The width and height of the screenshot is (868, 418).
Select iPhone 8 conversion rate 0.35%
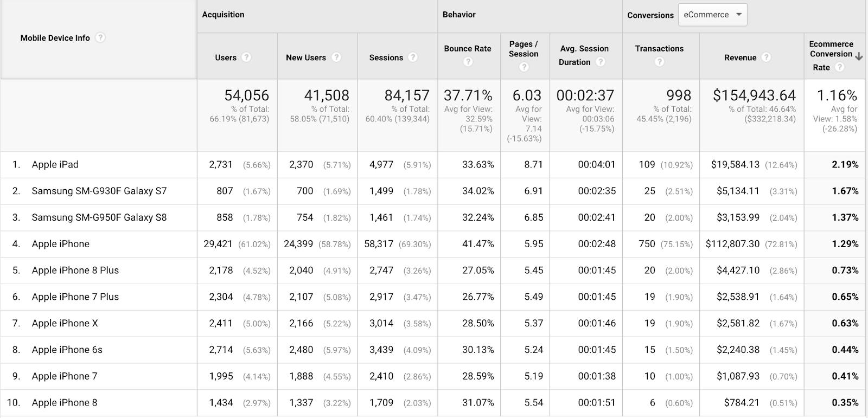click(845, 402)
